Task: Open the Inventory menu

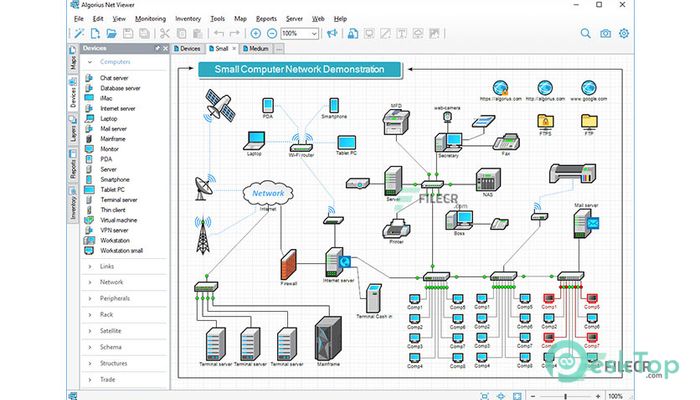Action: (188, 19)
